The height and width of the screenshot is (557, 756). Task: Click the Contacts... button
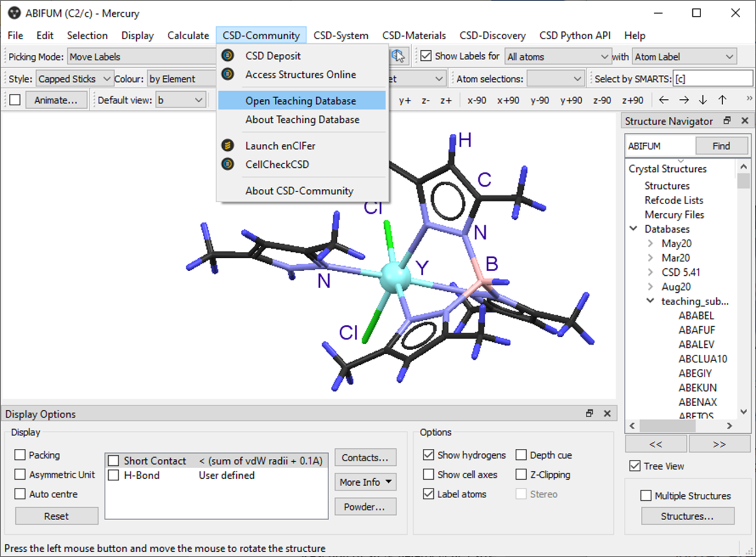(x=365, y=458)
